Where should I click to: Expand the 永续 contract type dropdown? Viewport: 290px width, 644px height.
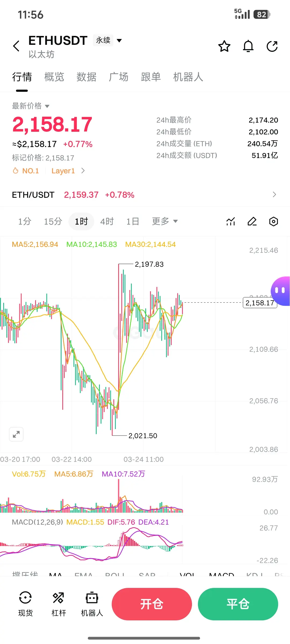tap(108, 40)
